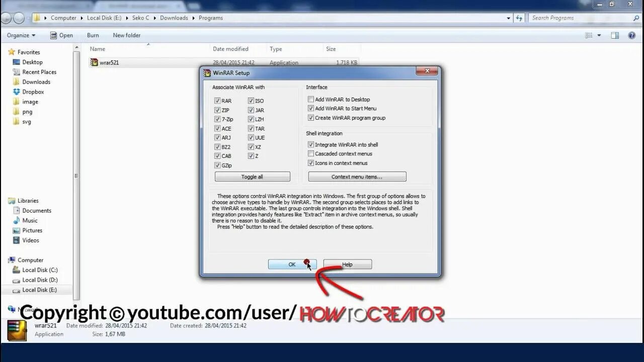Open Dropbox folder in Favorites
This screenshot has width=644, height=362.
tap(33, 92)
